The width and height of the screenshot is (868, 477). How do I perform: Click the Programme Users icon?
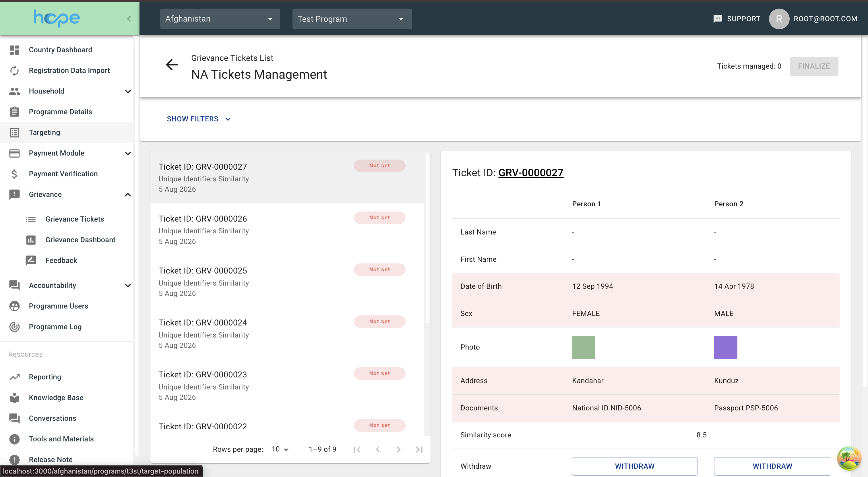click(x=14, y=306)
